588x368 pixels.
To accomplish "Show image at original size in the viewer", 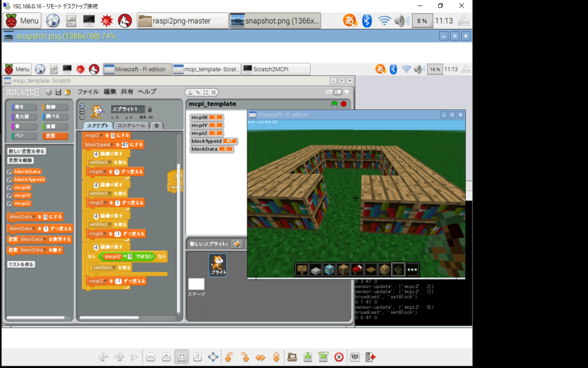I will 198,357.
